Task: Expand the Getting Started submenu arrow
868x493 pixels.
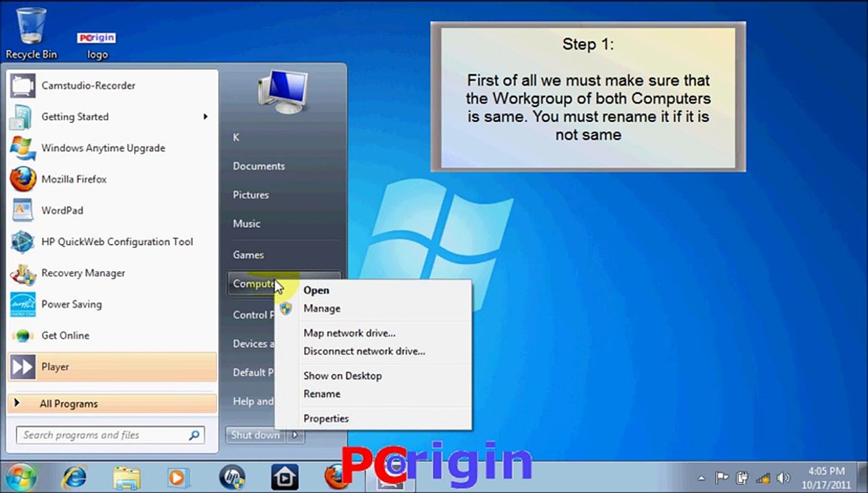Action: (x=205, y=117)
